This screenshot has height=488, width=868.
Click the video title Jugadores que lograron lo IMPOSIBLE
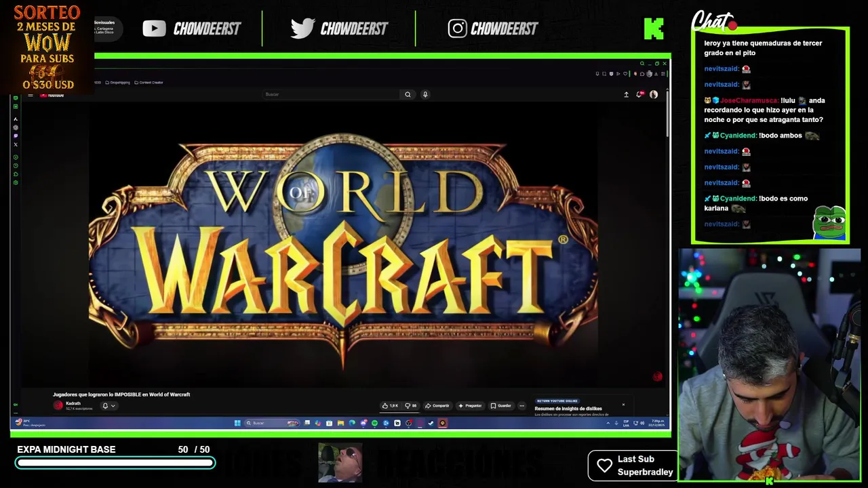[x=121, y=394]
